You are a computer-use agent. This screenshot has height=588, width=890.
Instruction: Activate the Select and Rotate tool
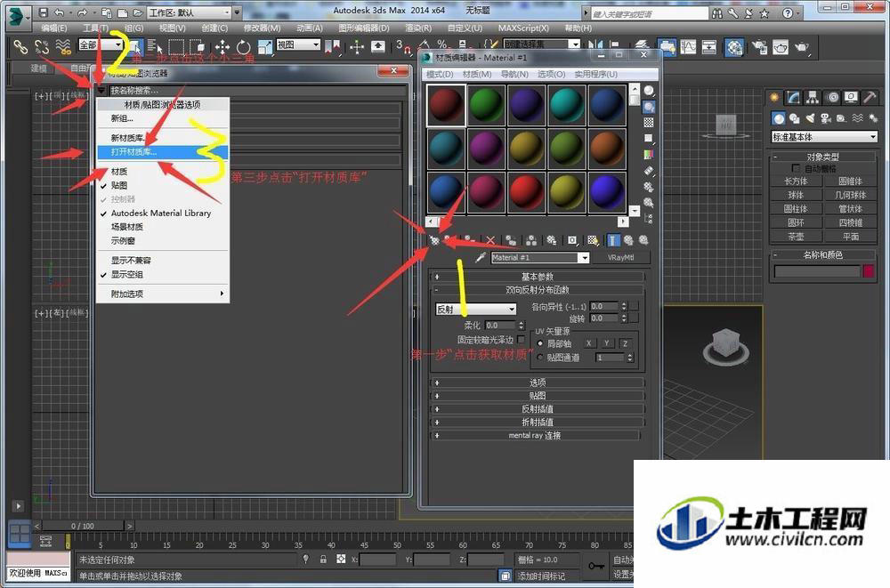244,47
